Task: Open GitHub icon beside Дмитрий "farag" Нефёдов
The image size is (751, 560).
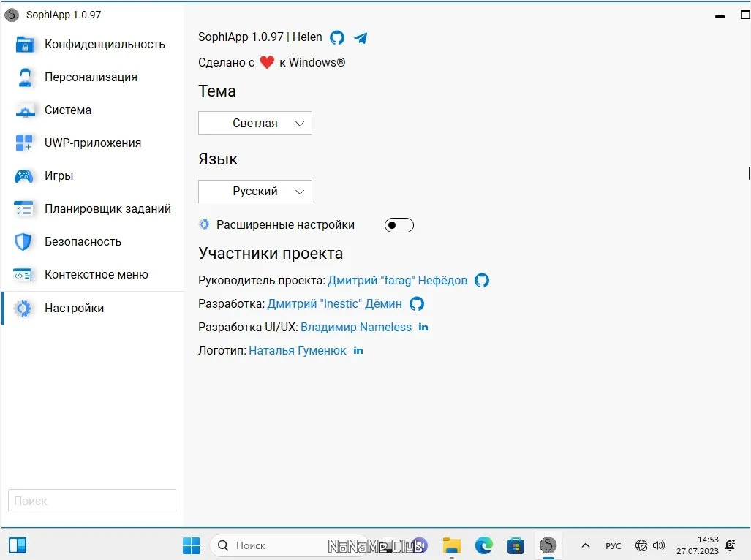Action: [482, 281]
